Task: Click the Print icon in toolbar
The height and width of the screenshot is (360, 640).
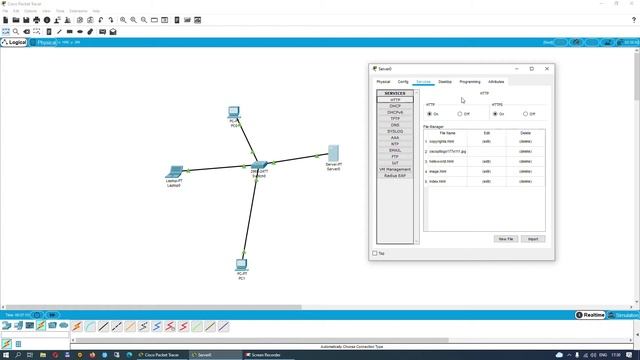Action: pos(37,20)
